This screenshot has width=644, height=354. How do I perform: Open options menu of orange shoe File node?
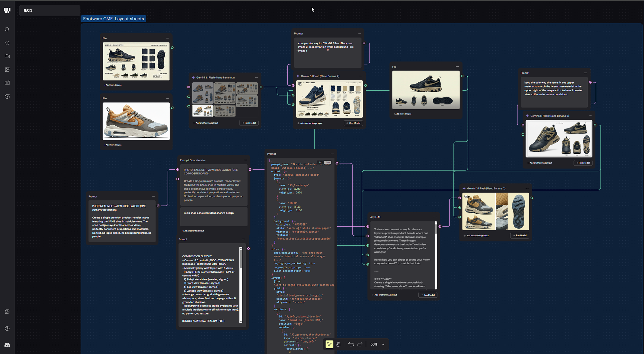[x=167, y=98]
